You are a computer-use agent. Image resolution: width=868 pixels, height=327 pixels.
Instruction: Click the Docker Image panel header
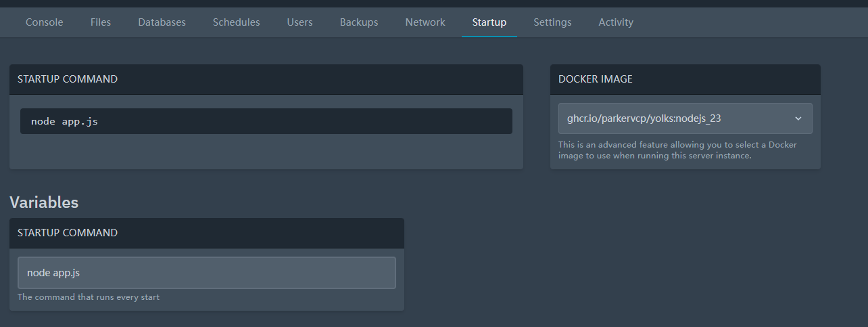[596, 79]
